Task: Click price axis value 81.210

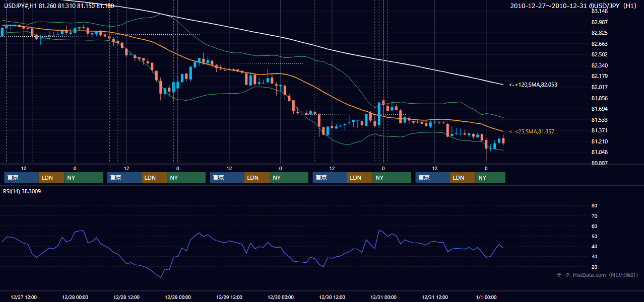Action: point(599,141)
